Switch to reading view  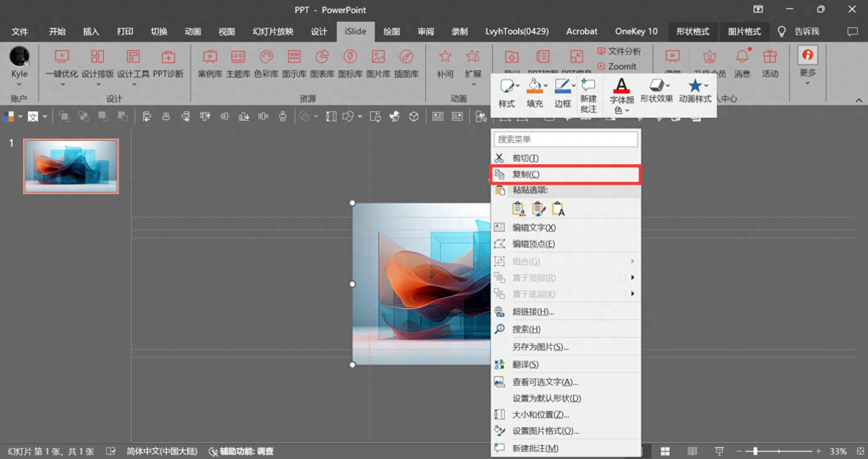(692, 452)
